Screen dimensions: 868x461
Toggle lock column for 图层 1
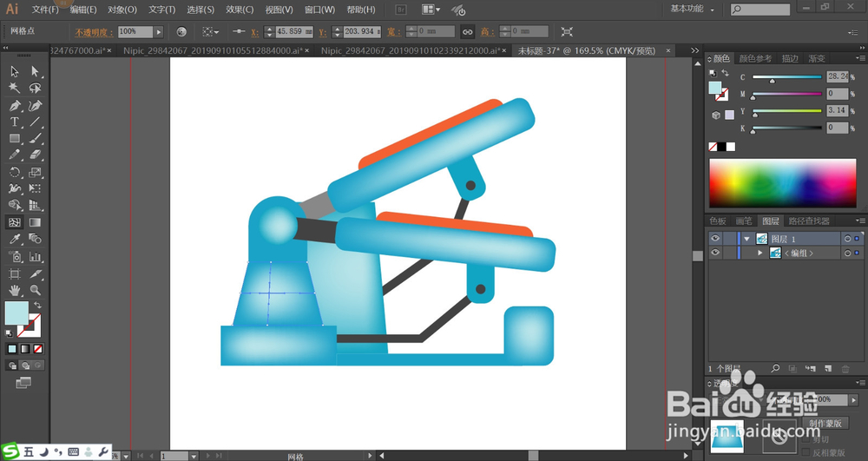pyautogui.click(x=730, y=239)
